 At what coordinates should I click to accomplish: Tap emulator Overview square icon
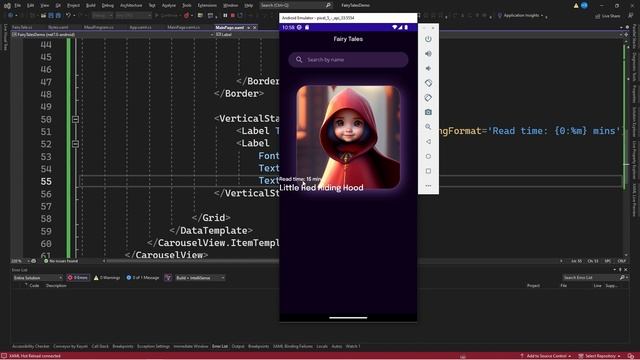(428, 171)
